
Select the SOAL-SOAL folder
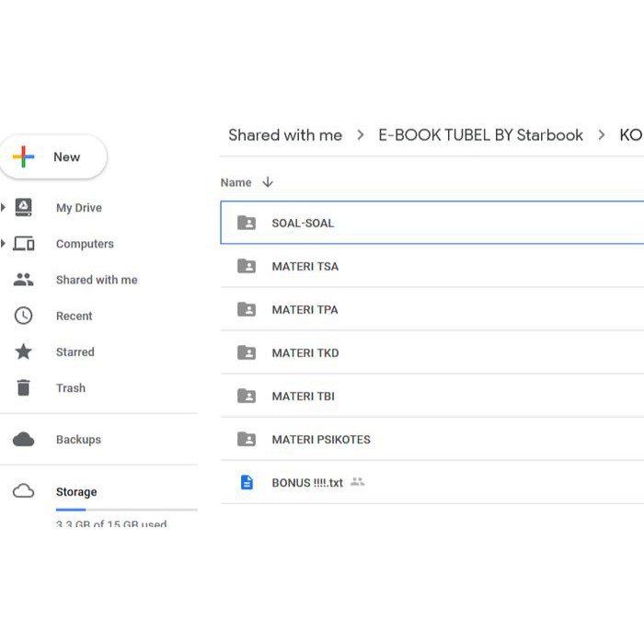303,223
